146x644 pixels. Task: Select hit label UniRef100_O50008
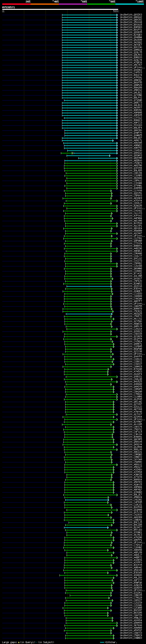tap(131, 22)
